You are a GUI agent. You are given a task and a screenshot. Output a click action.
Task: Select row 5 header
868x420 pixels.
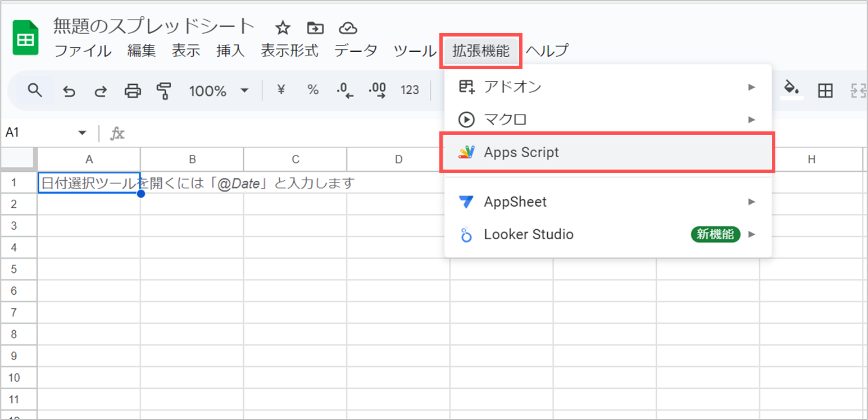pos(19,269)
